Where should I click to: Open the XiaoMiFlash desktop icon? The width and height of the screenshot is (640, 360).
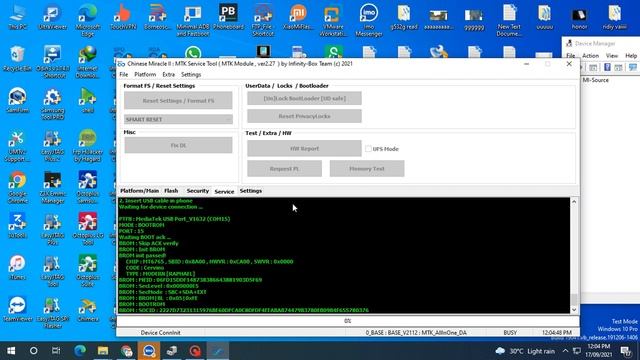click(298, 18)
